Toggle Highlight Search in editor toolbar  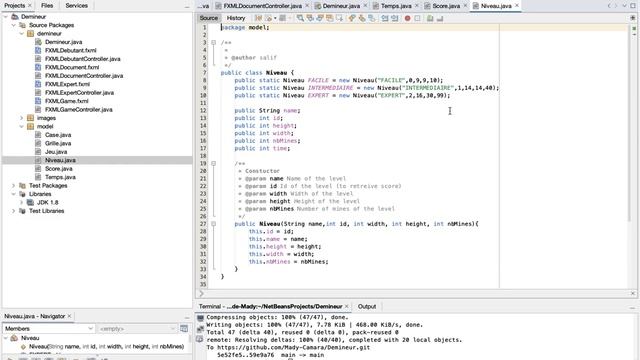click(x=329, y=18)
